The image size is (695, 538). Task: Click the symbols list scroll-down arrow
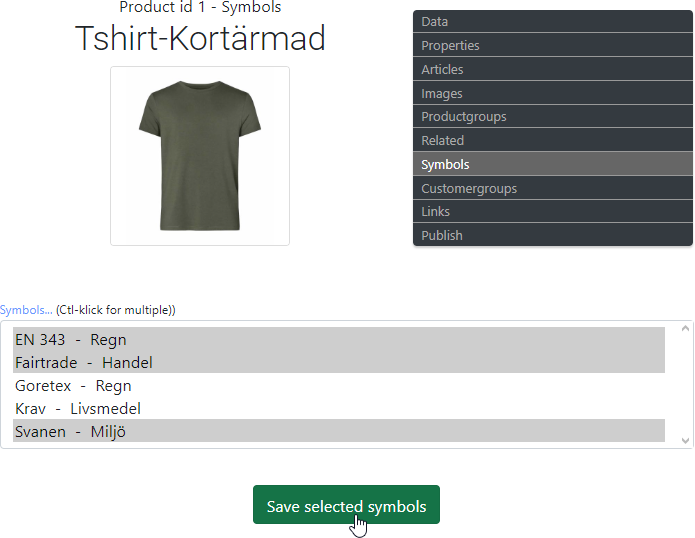pos(685,440)
